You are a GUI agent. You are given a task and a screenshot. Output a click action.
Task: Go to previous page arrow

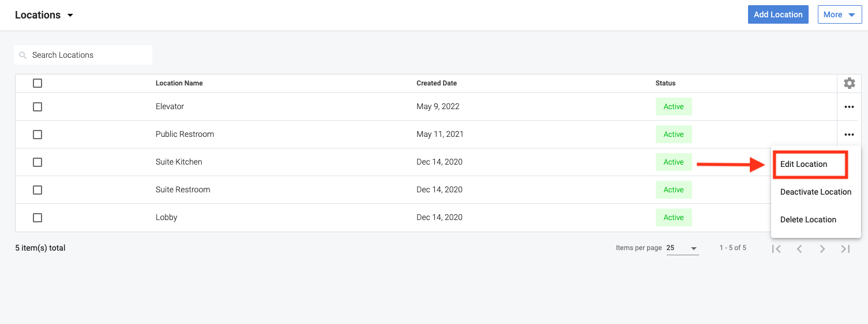point(799,248)
